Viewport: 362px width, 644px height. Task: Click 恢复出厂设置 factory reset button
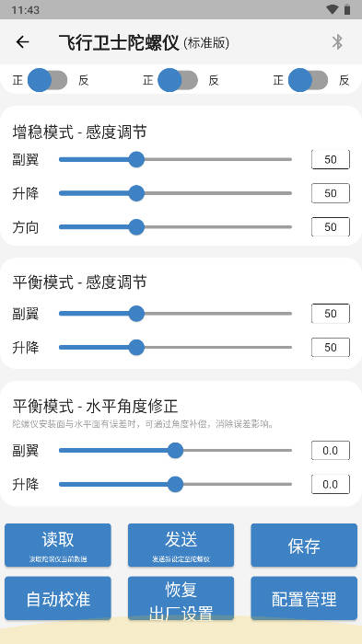coord(181,598)
